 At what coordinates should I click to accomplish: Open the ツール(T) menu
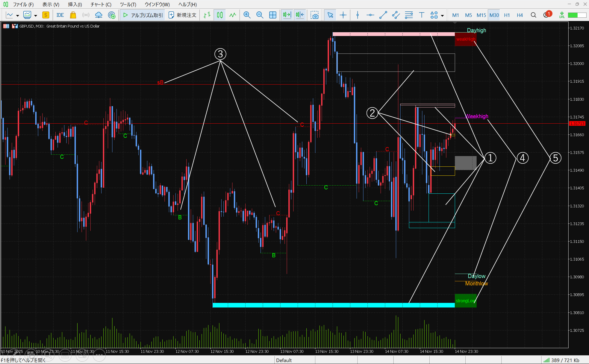(x=128, y=4)
